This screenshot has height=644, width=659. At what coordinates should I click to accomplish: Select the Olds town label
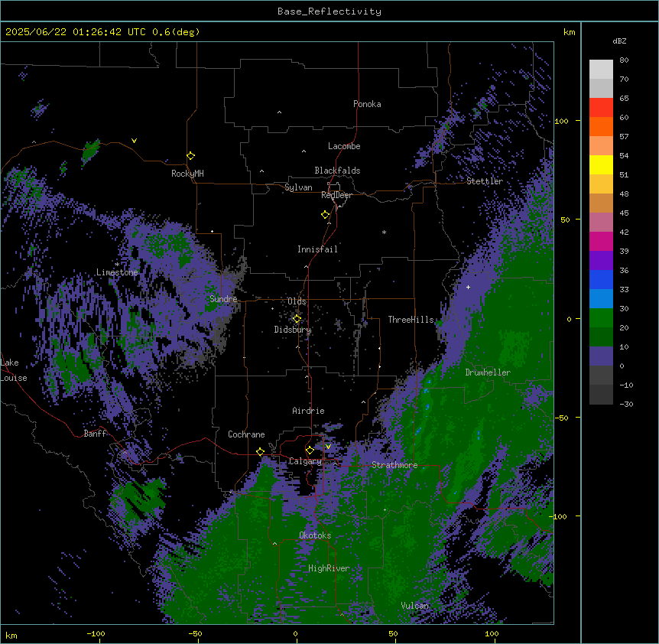pyautogui.click(x=297, y=301)
